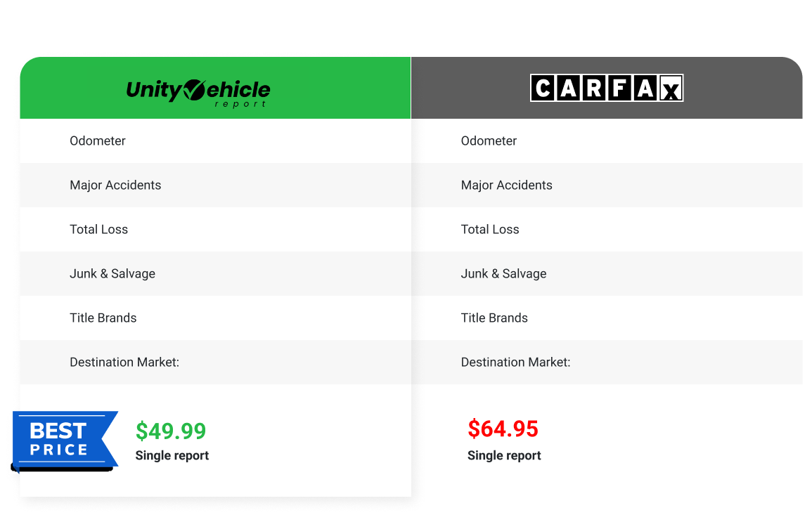The image size is (812, 515).
Task: Click Odometer in CARFAX column
Action: click(x=489, y=141)
